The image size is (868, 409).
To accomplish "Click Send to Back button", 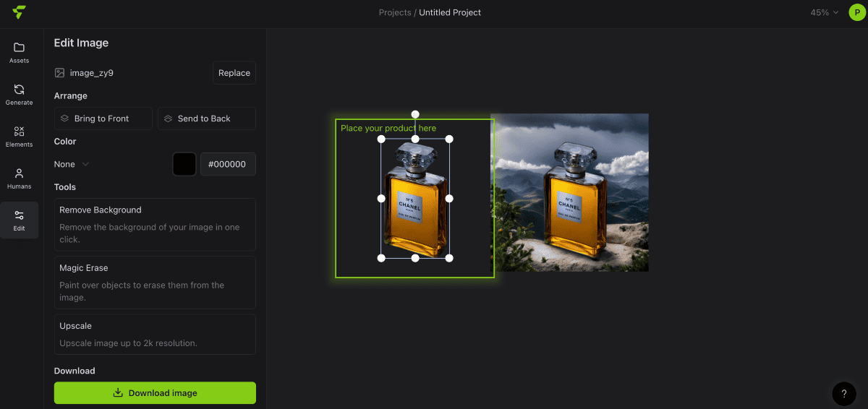I will [207, 119].
